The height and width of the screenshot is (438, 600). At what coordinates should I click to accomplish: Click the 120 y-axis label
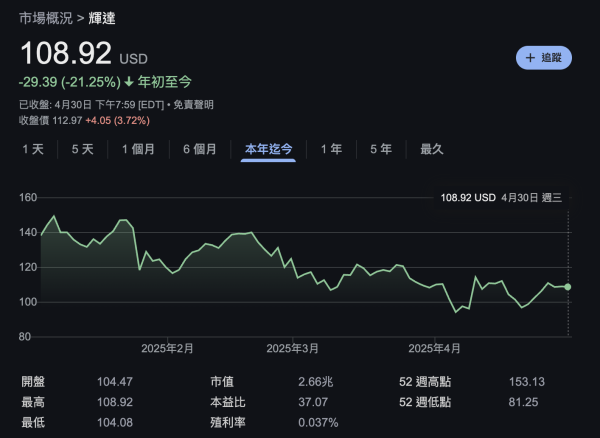[x=28, y=267]
